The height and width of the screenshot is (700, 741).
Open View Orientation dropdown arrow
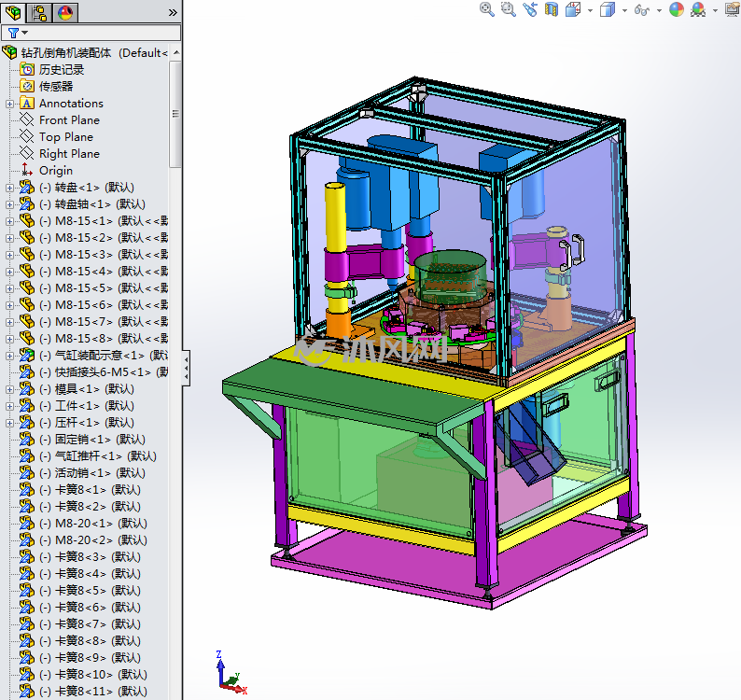[x=590, y=10]
